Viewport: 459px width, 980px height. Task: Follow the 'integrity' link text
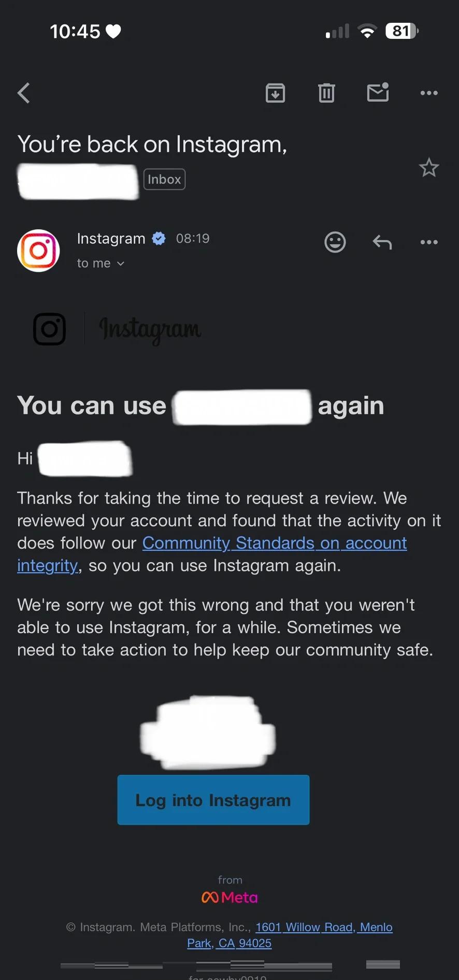coord(47,565)
